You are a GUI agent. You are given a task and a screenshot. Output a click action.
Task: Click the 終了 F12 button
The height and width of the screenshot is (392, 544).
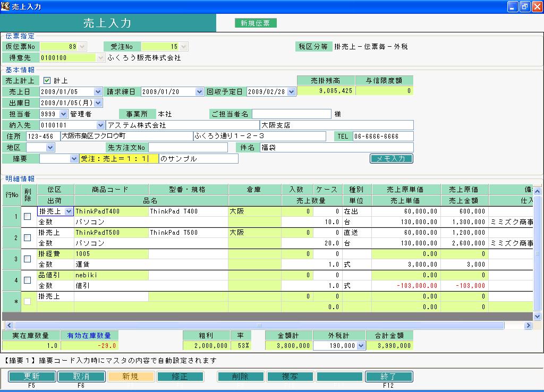click(x=389, y=377)
